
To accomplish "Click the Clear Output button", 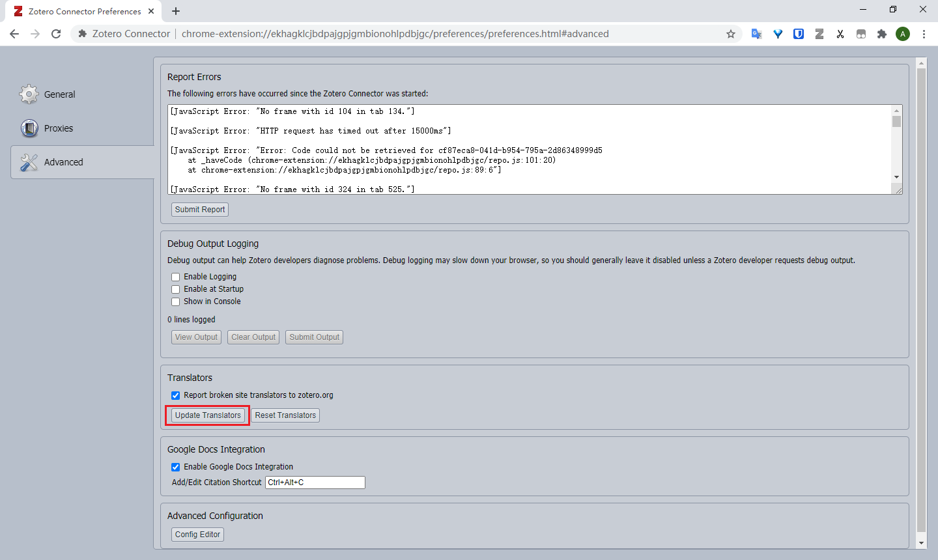I will click(253, 337).
